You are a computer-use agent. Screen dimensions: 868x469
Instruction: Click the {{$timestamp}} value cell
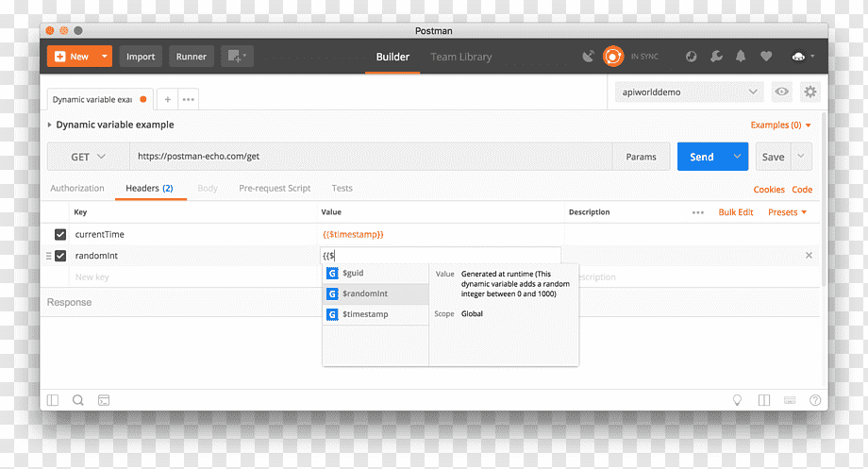click(353, 234)
